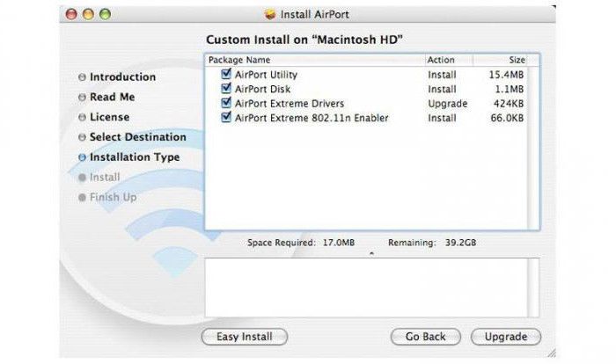Click the package list vertical scrollbar
The height and width of the screenshot is (364, 616).
pyautogui.click(x=533, y=148)
